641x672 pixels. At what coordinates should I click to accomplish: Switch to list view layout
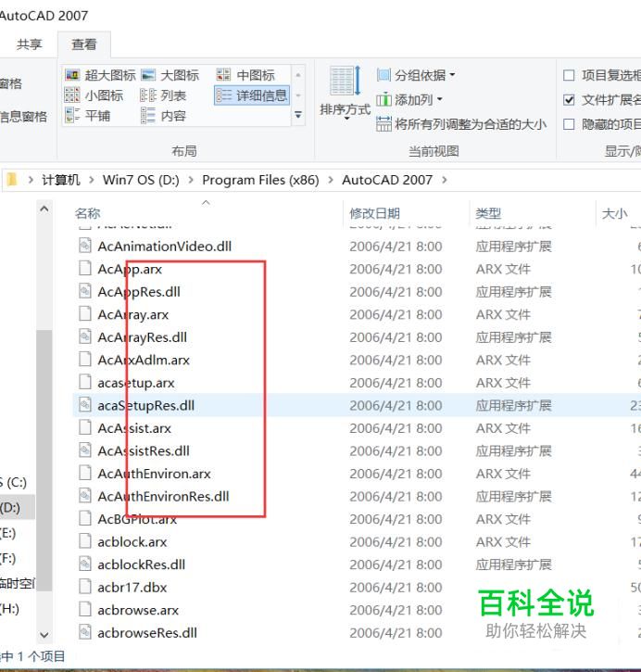(x=163, y=95)
